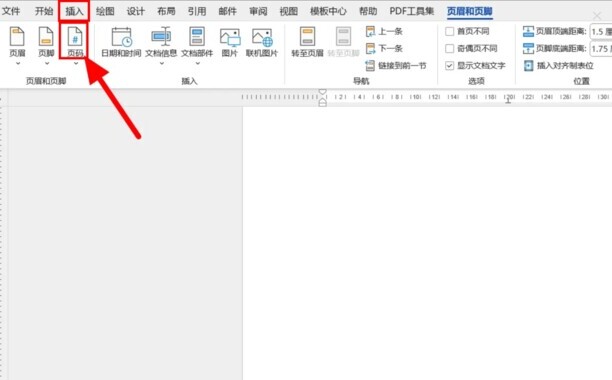Screen dimensions: 612x380
Task: Click the 页脚 (Footer) icon
Action: 46,37
